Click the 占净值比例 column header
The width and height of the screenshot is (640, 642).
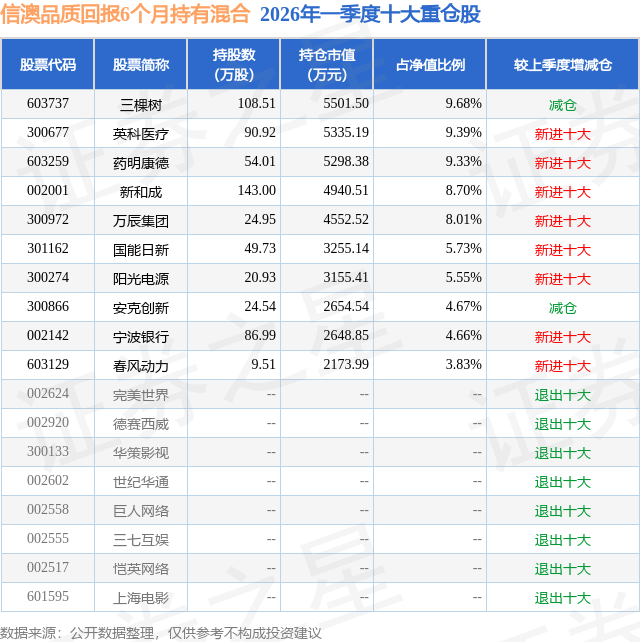[430, 65]
